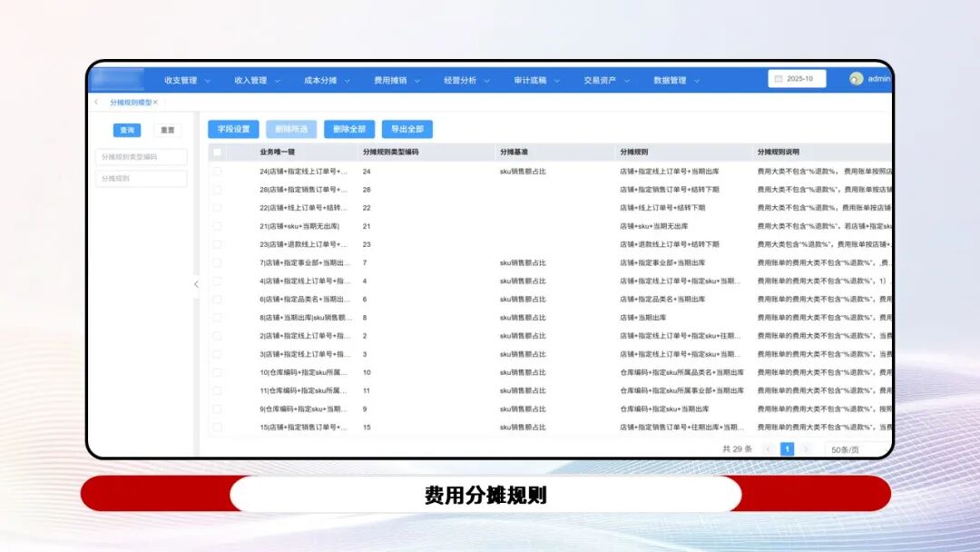The width and height of the screenshot is (980, 552).
Task: Click the admin avatar icon
Action: pos(855,80)
